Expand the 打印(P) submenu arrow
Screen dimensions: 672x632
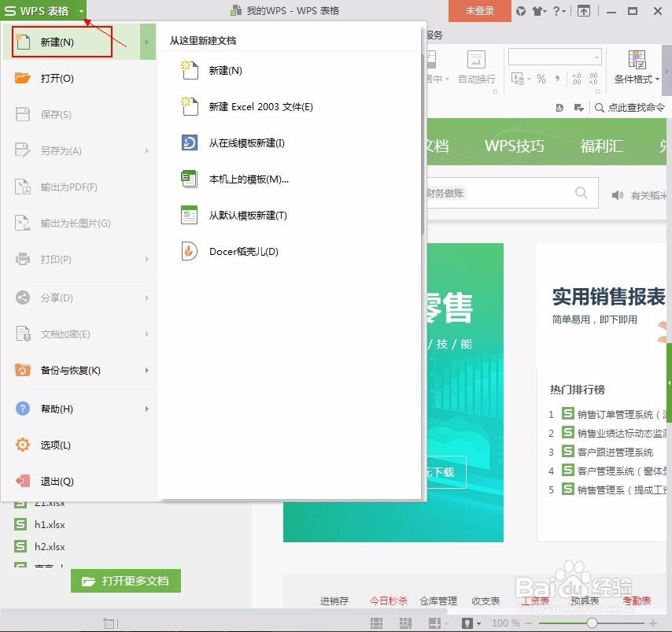(x=147, y=259)
